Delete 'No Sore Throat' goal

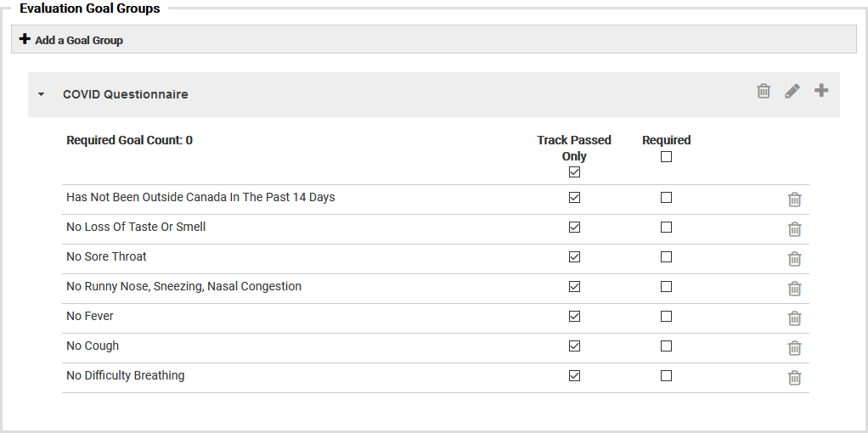pos(794,259)
